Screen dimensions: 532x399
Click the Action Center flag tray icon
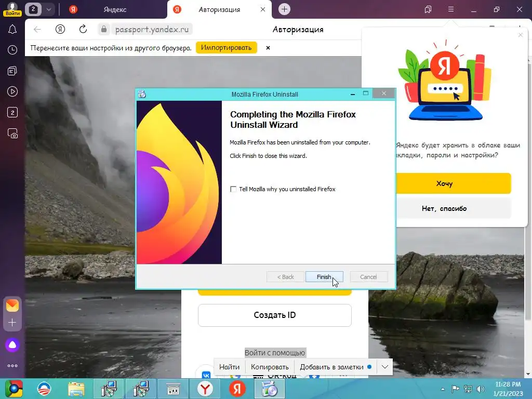455,389
